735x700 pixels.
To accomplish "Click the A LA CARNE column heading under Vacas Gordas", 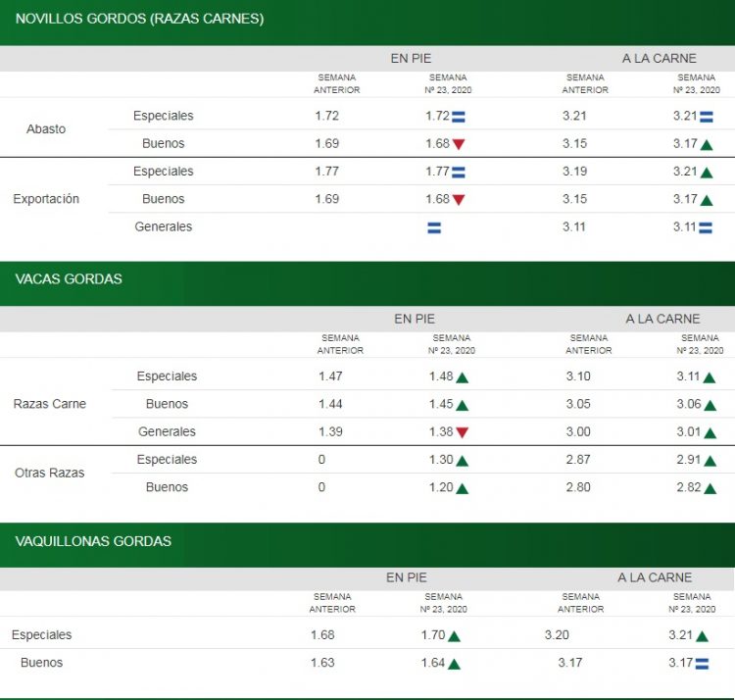I will tap(662, 319).
